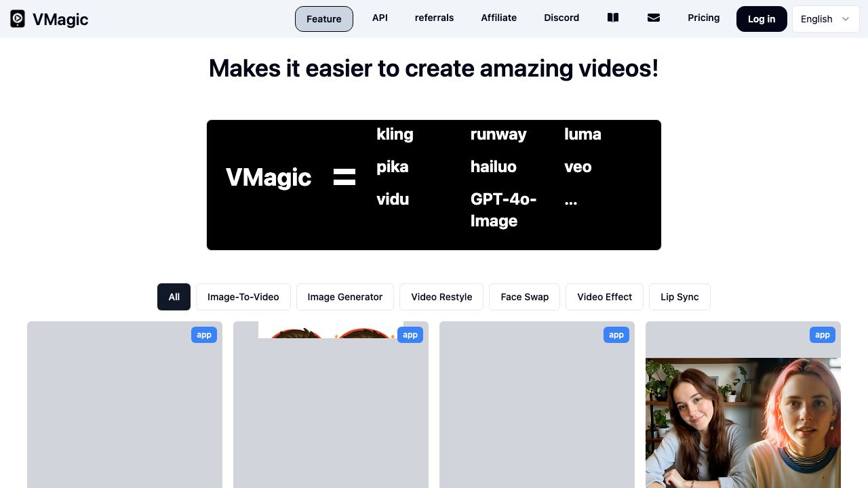Image resolution: width=868 pixels, height=488 pixels.
Task: Click the 'hailuo' text in banner
Action: coord(494,167)
